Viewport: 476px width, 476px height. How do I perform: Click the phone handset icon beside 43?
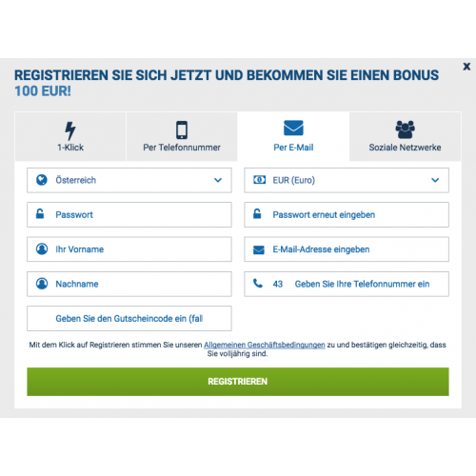[258, 283]
